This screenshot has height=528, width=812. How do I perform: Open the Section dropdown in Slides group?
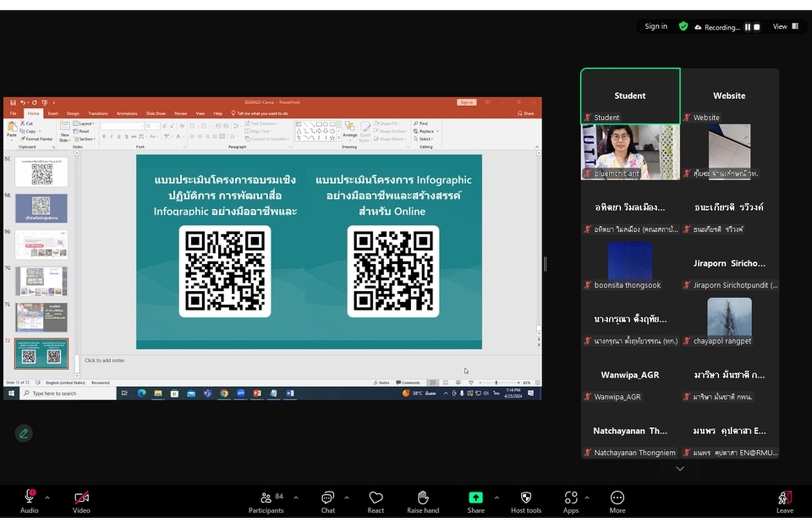85,139
